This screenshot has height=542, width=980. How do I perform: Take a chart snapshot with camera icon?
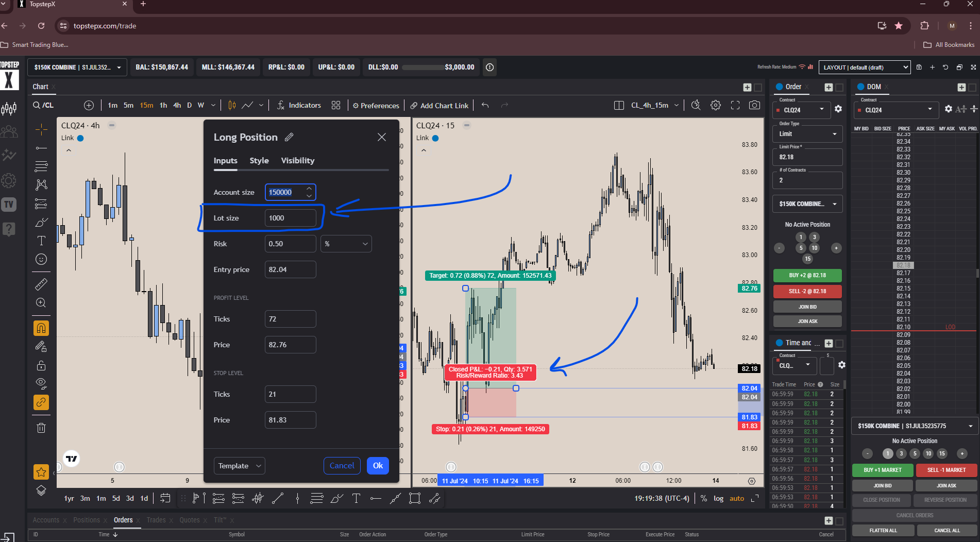[754, 105]
